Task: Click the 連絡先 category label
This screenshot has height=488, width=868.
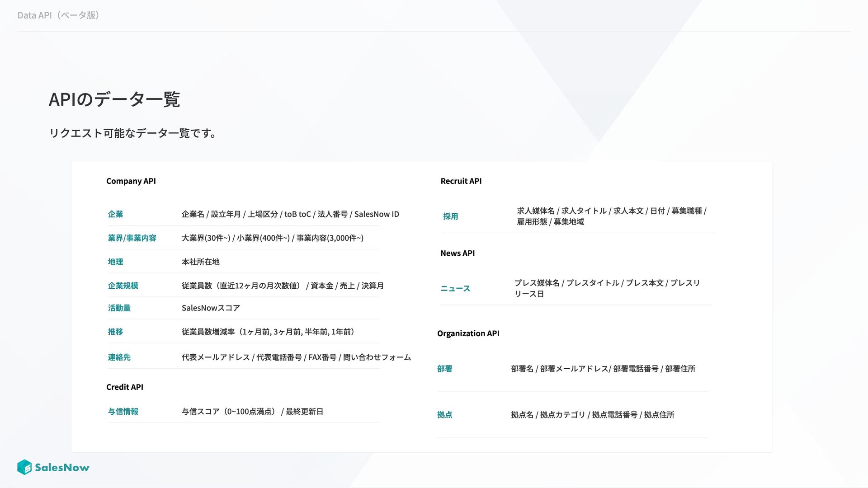Action: coord(119,357)
